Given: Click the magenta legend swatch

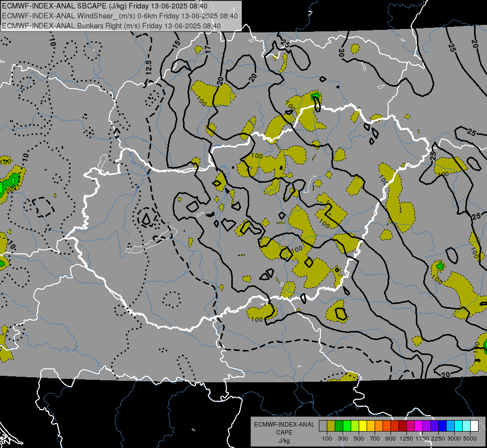Looking at the screenshot, I should [x=419, y=426].
